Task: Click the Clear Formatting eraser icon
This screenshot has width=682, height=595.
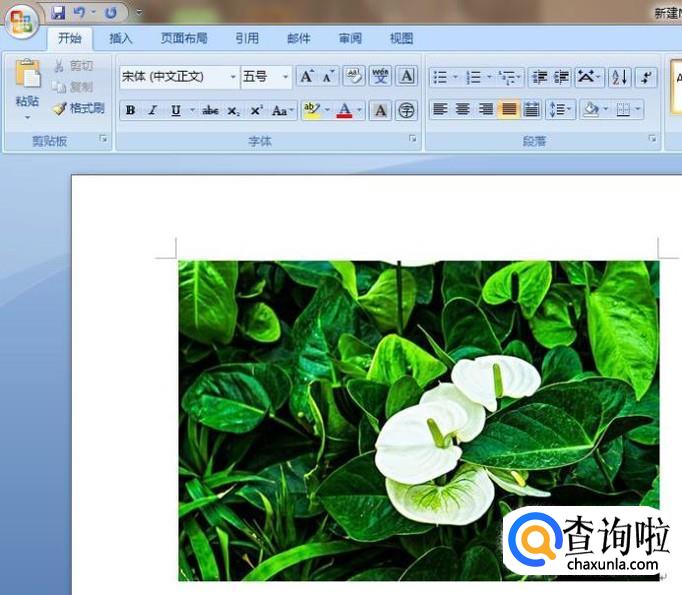Action: click(x=354, y=77)
